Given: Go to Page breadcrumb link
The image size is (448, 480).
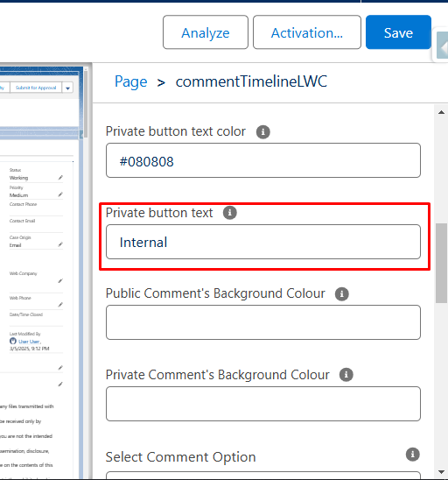Looking at the screenshot, I should tap(131, 81).
